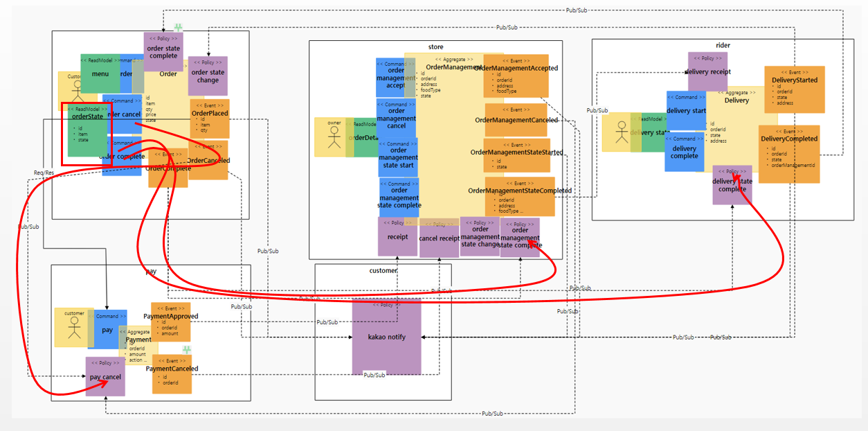Select the customer actor in pay context
Viewport: 868px width, 431px height.
pyautogui.click(x=74, y=327)
